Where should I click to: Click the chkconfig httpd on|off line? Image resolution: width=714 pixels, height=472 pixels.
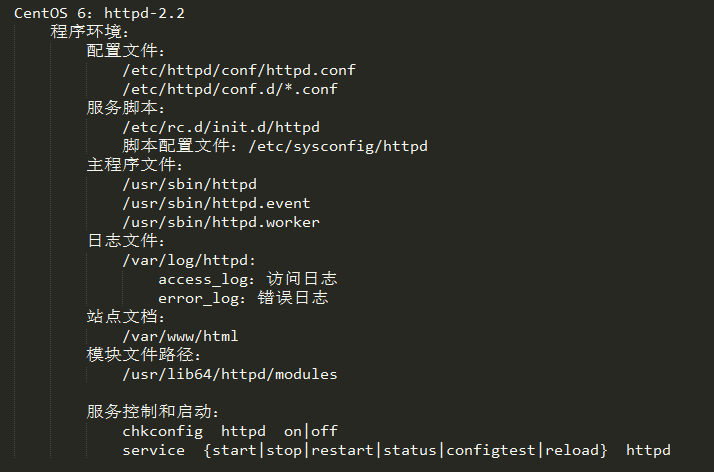coord(230,431)
